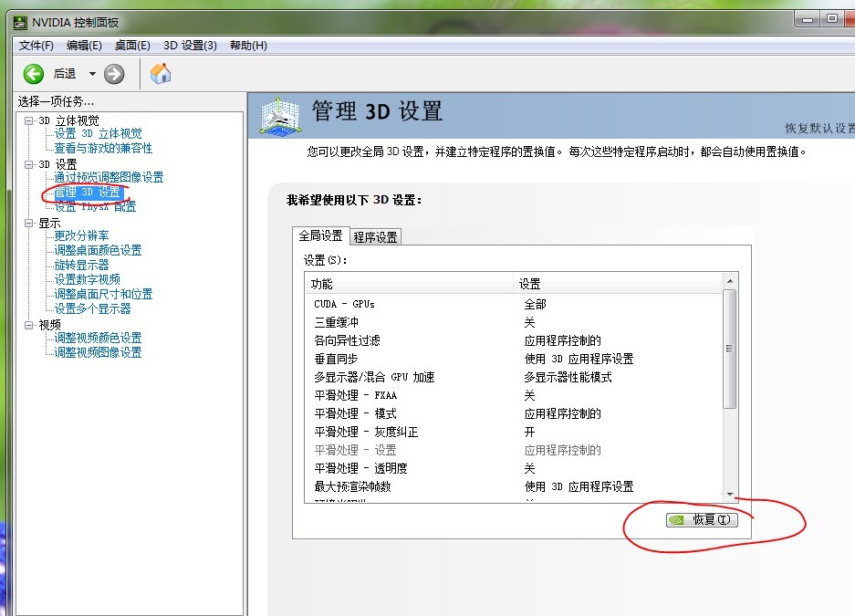This screenshot has height=616, width=855.
Task: Open 设置 3D 立体视觉 task
Action: tap(99, 133)
